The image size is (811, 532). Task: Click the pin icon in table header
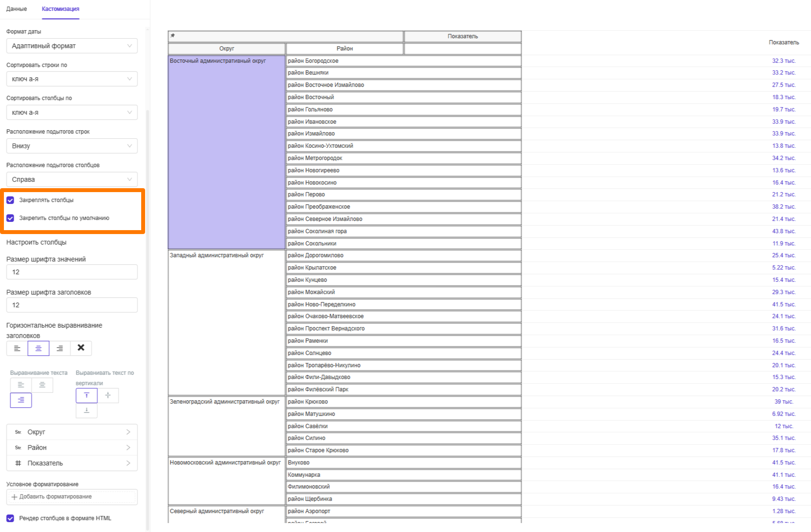coord(173,36)
